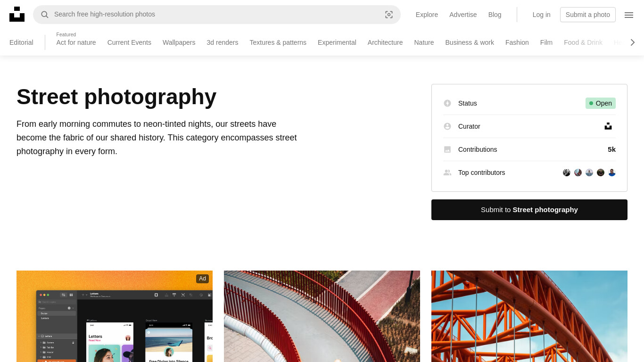The height and width of the screenshot is (362, 644).
Task: Select the Experimental category
Action: [337, 42]
